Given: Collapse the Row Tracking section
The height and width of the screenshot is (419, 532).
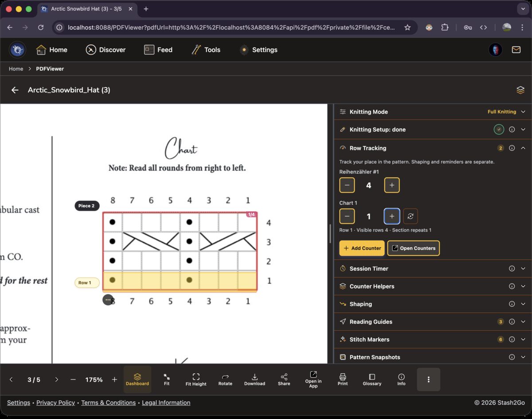Looking at the screenshot, I should [523, 148].
